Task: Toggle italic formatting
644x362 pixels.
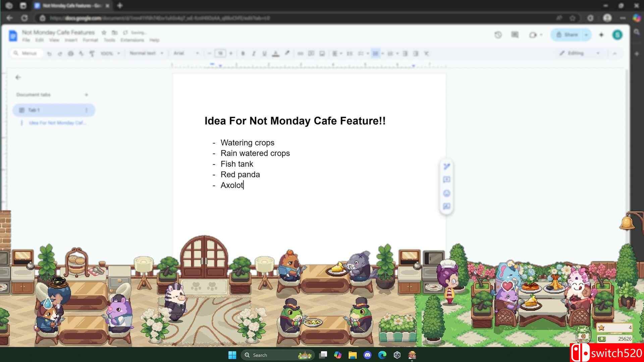Action: (x=254, y=53)
